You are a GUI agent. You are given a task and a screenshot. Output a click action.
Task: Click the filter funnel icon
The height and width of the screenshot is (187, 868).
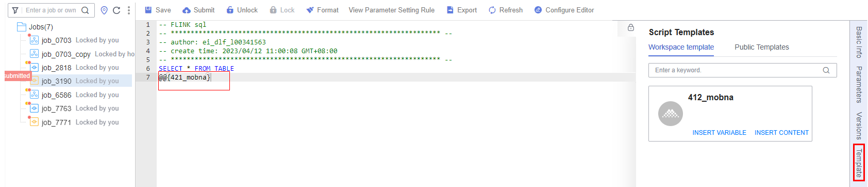click(15, 10)
